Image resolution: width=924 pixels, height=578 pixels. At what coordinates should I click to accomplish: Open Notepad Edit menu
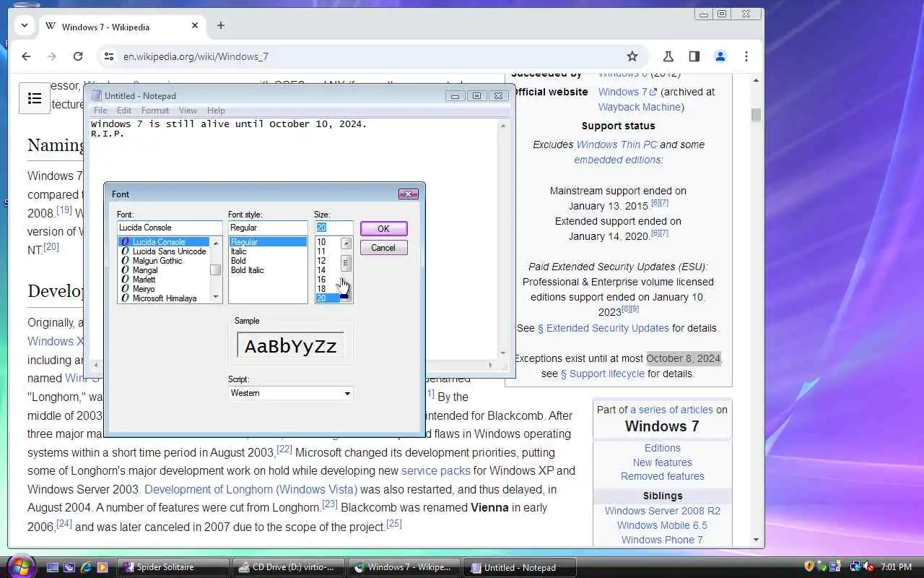click(x=124, y=111)
